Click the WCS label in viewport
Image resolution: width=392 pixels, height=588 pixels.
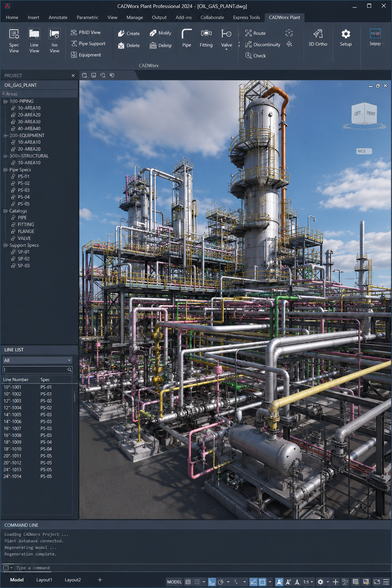[x=364, y=151]
